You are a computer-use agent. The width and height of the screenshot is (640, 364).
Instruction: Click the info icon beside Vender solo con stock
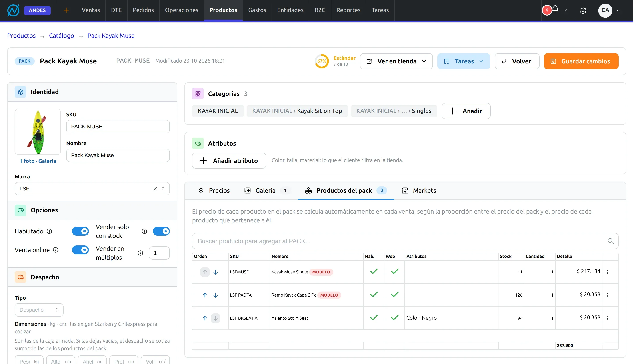[x=144, y=231]
